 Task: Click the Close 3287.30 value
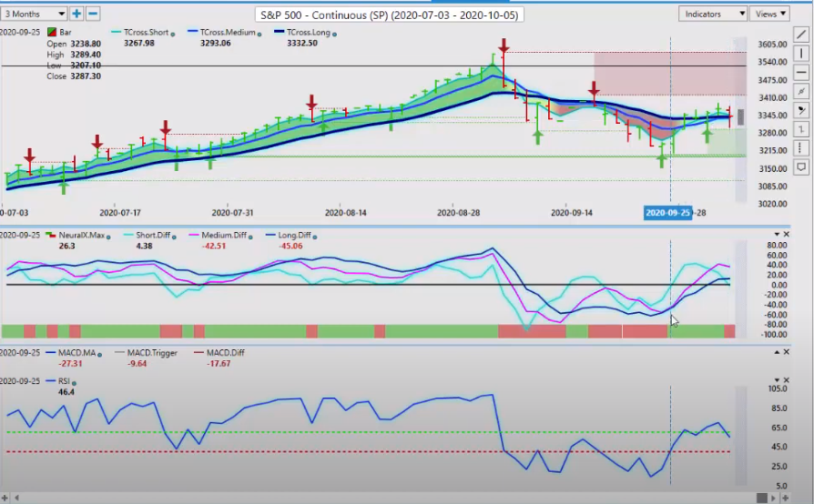(x=86, y=76)
